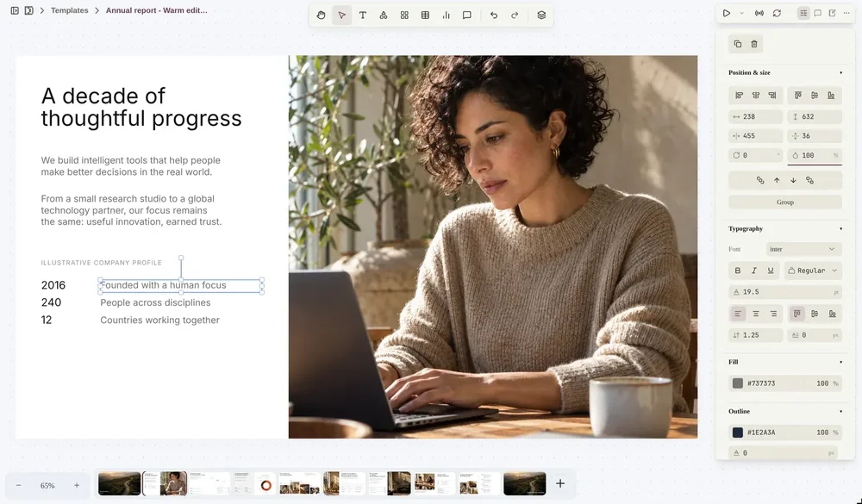Align selection to top edge
The height and width of the screenshot is (504, 862).
click(797, 96)
